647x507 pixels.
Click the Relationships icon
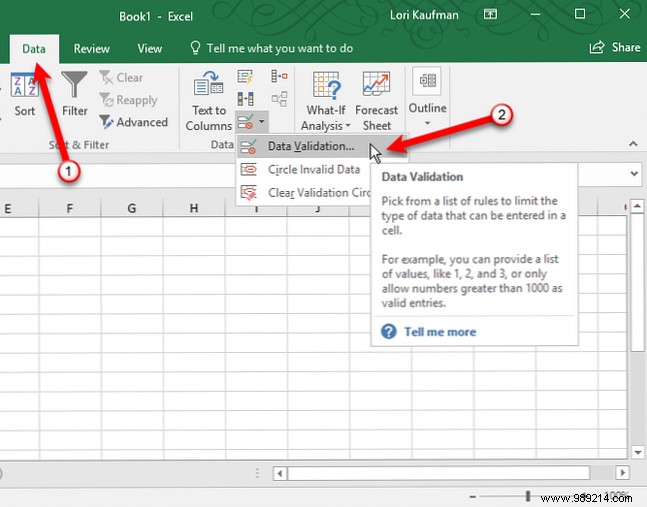click(x=279, y=99)
